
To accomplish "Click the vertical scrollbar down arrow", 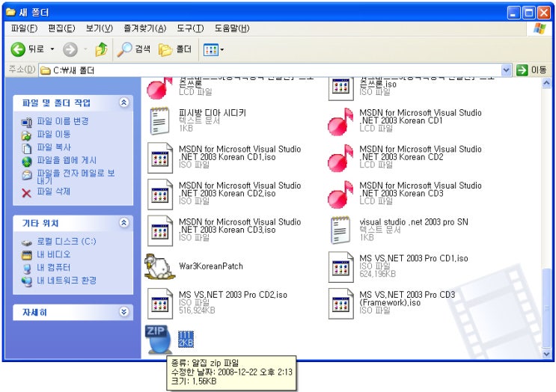I will (546, 353).
